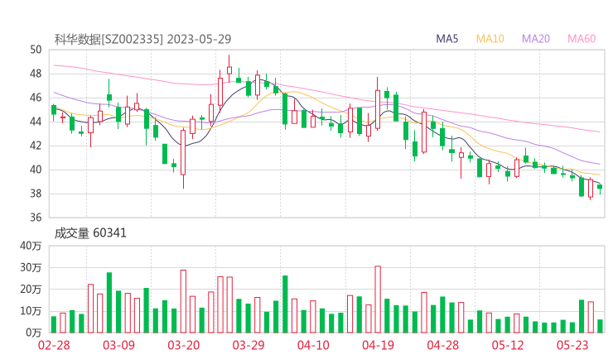Click the 04-10 date label
Viewport: 613px width, 364px height.
point(313,345)
